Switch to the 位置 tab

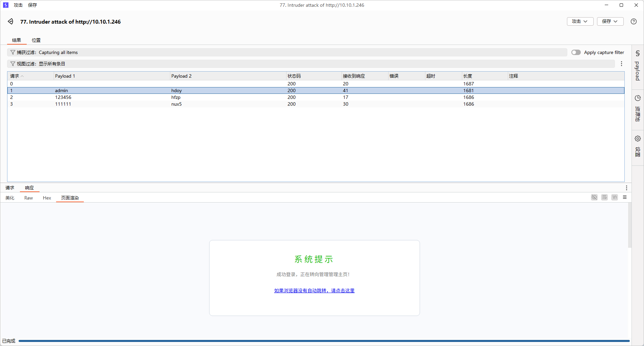[x=36, y=40]
